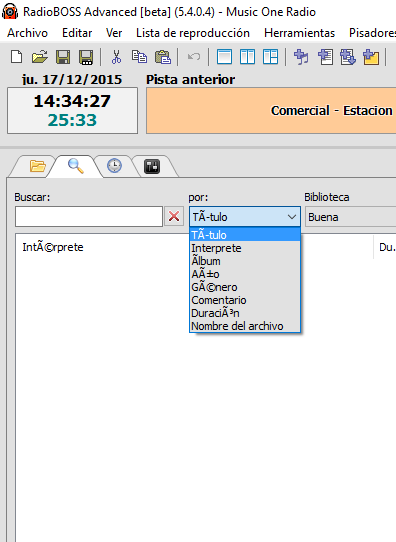The image size is (396, 542).
Task: Click the 'ju. 17/12/2015' date text
Action: click(x=72, y=80)
